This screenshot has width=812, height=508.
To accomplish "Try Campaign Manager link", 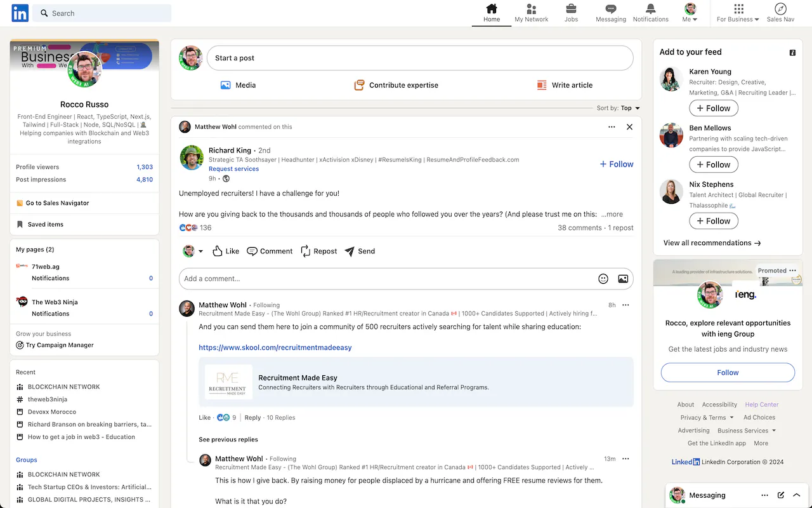I will (55, 345).
